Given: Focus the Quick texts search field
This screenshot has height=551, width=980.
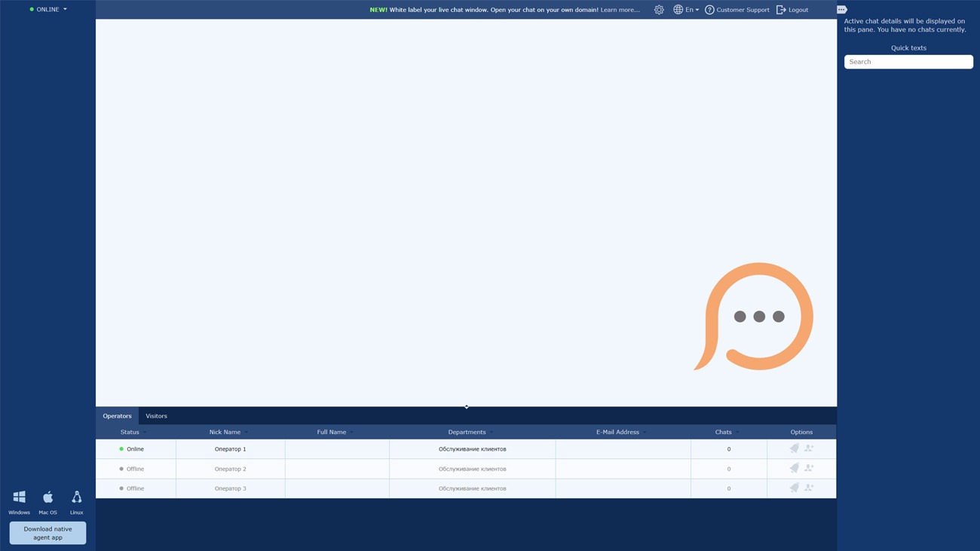Looking at the screenshot, I should 908,62.
